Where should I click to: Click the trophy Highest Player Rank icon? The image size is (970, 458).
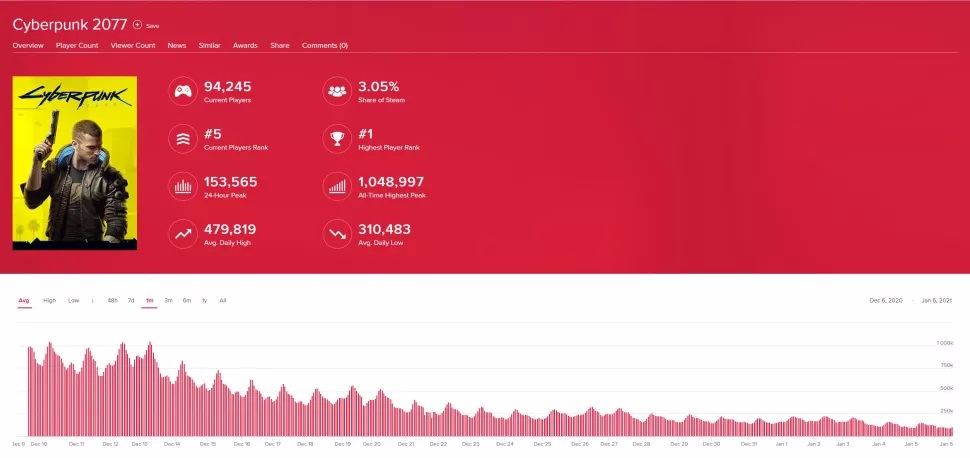337,139
